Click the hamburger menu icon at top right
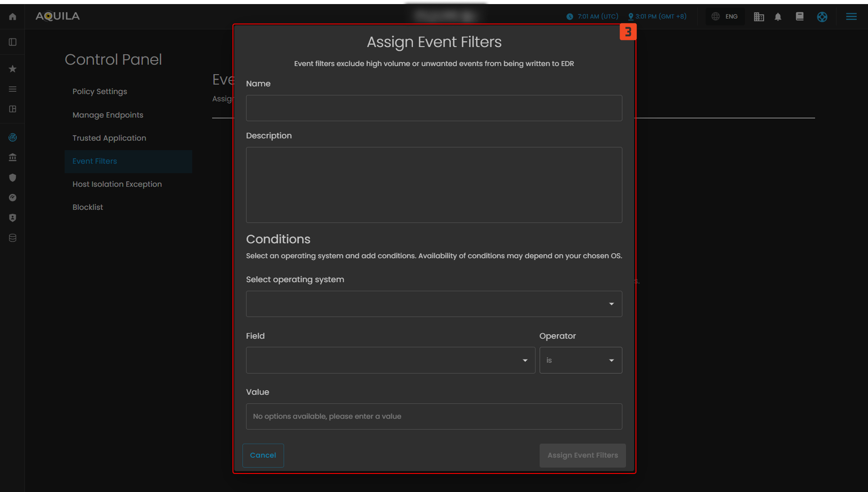The width and height of the screenshot is (868, 492). (851, 17)
